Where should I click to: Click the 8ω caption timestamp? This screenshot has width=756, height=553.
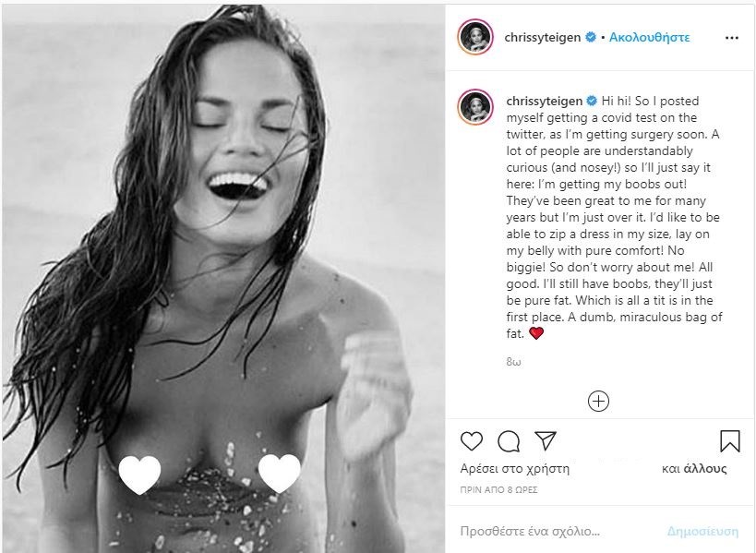[x=514, y=364]
